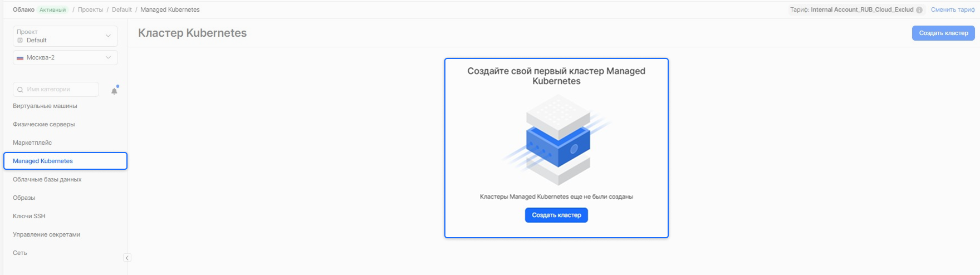Click the Облако breadcrumb link

[x=23, y=10]
